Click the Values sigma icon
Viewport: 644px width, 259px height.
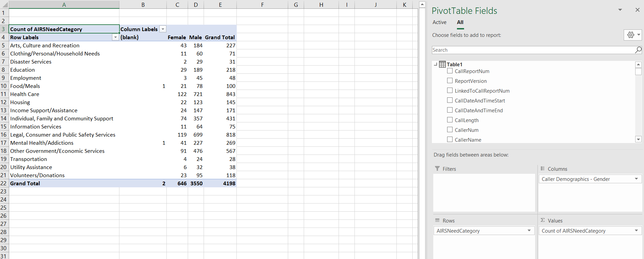[x=543, y=220]
